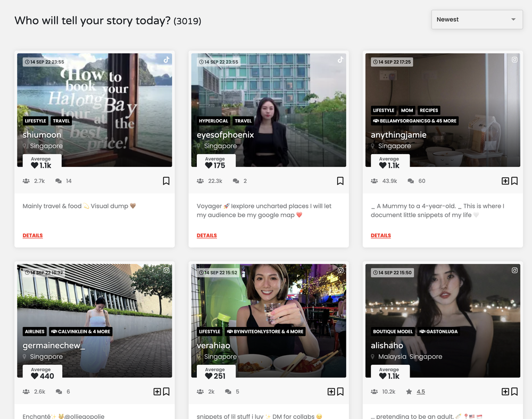Bookmark the alishaho card

point(514,391)
